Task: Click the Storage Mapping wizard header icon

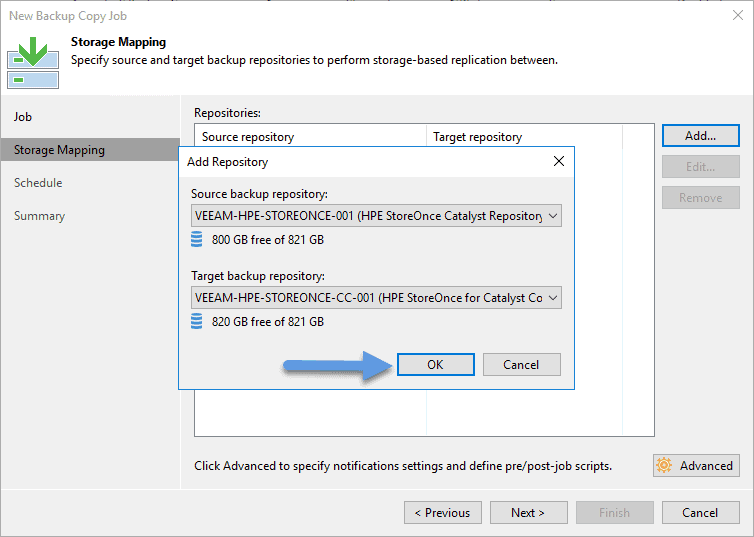Action: [33, 62]
